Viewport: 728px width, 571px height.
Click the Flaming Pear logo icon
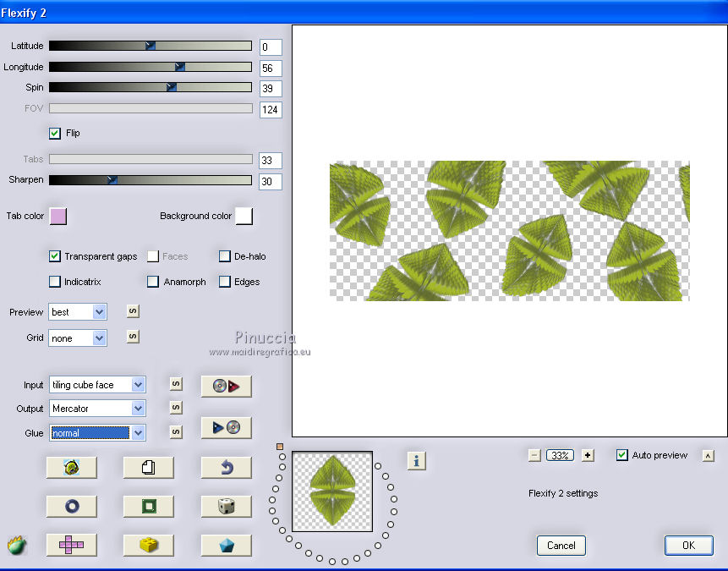pyautogui.click(x=17, y=545)
